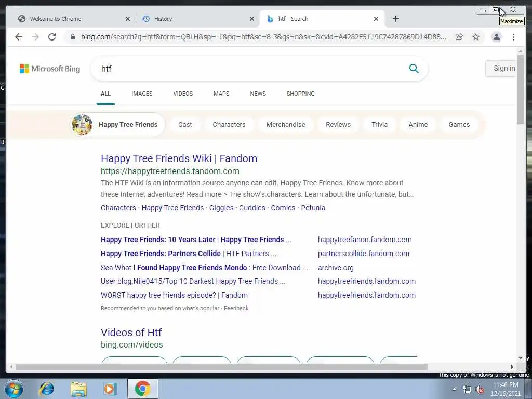Click partnerscollide.fandom.com link
Image resolution: width=532 pixels, height=399 pixels.
[x=363, y=254]
